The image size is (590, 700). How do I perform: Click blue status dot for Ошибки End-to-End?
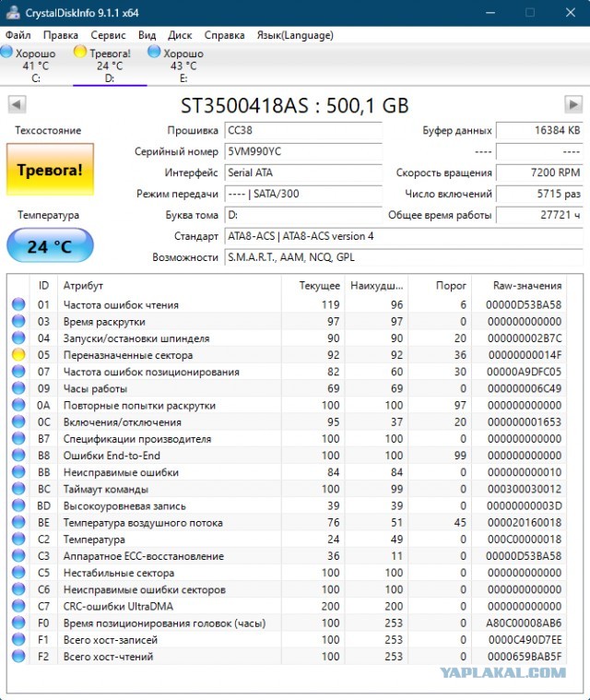click(18, 456)
